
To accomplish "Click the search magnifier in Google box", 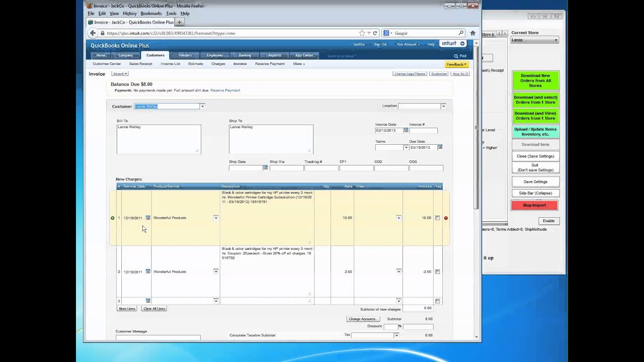I will (461, 33).
